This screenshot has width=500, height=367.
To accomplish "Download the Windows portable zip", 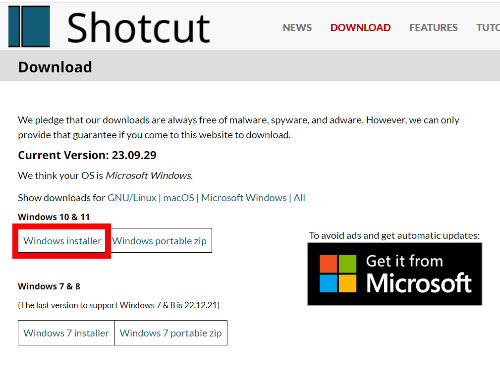I will tap(159, 241).
